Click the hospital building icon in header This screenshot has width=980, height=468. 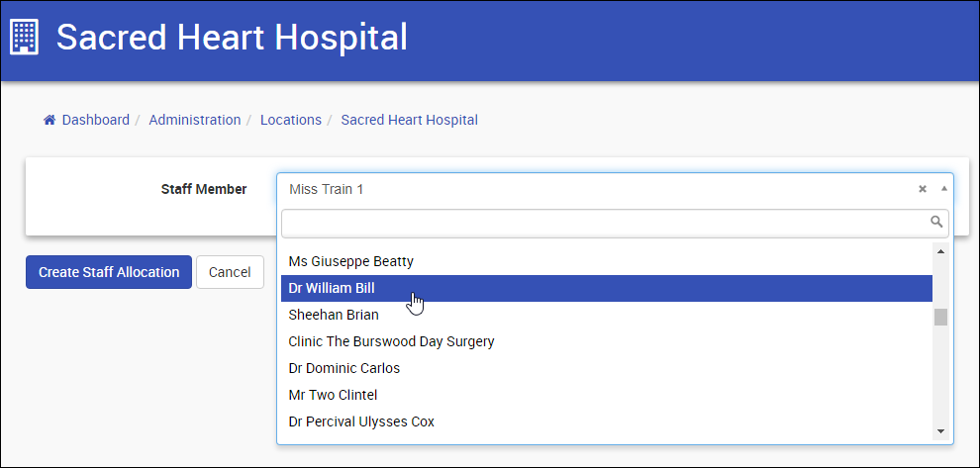25,37
